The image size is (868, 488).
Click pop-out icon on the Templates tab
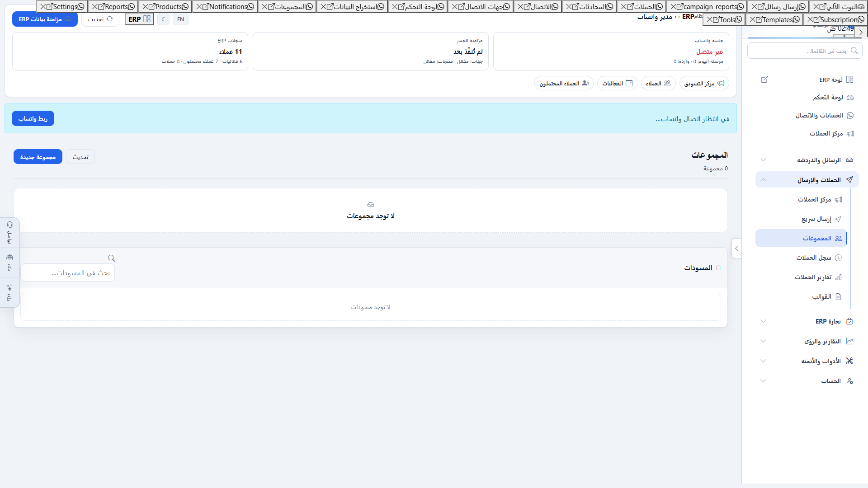point(759,19)
